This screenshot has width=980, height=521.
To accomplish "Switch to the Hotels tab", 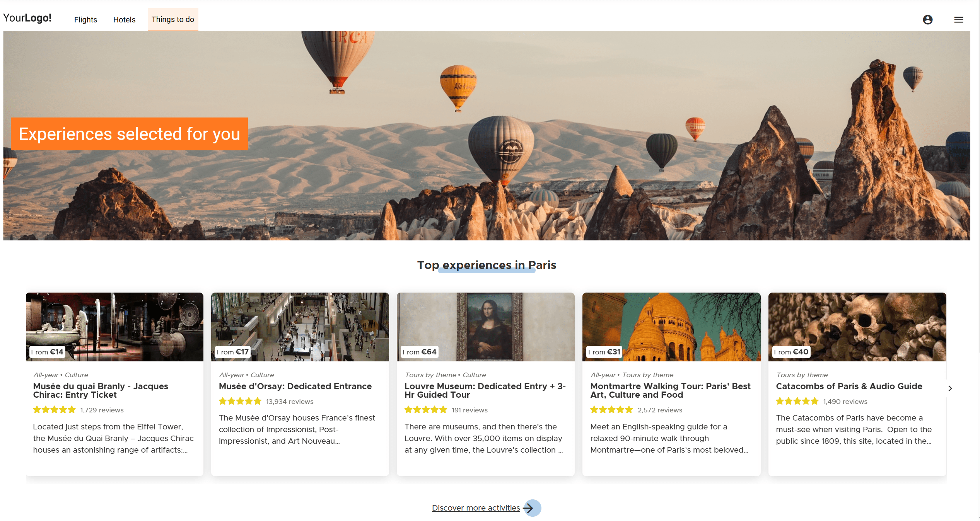I will point(124,20).
